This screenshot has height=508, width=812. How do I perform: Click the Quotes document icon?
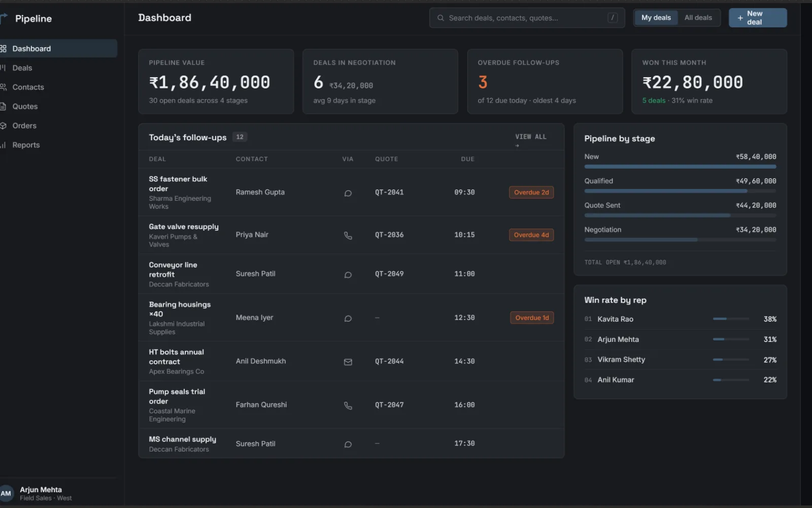click(x=3, y=107)
